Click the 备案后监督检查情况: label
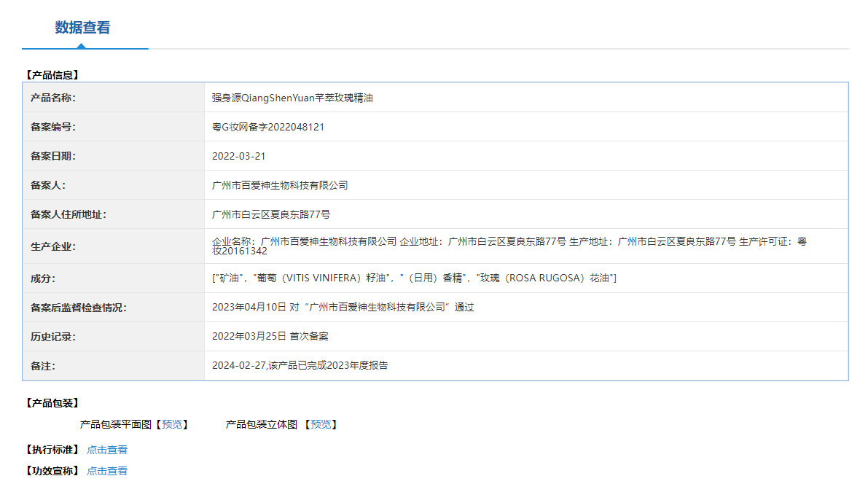Viewport: 868px width, 492px height. point(79,308)
